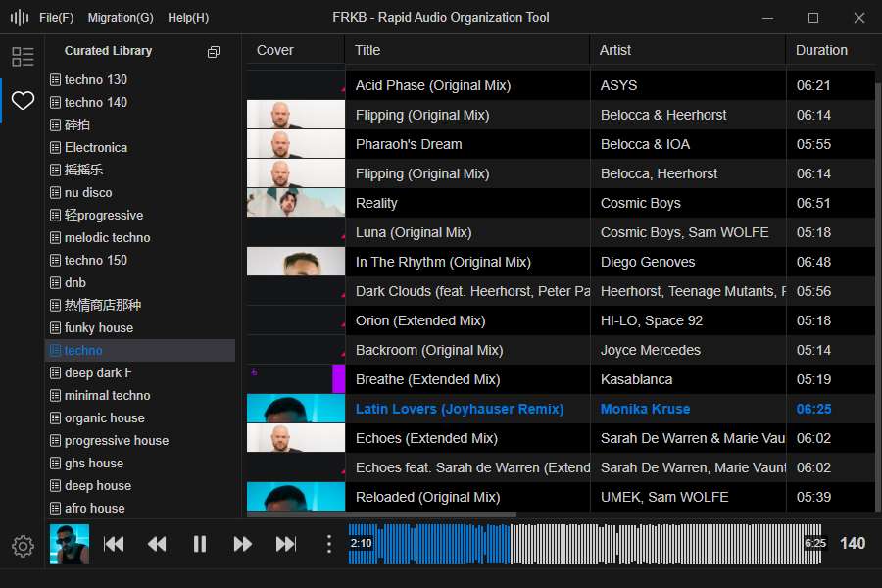Skip to previous track
Image resolution: width=882 pixels, height=588 pixels.
pyautogui.click(x=114, y=544)
